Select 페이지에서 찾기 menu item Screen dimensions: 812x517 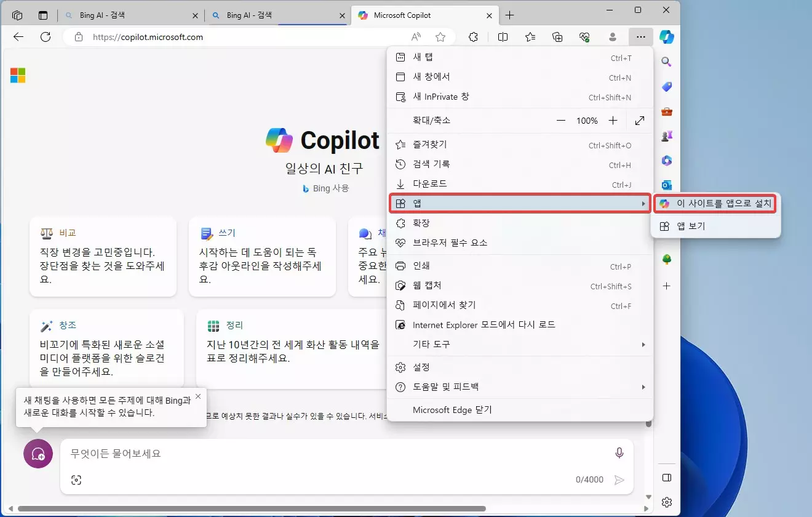[520, 305]
